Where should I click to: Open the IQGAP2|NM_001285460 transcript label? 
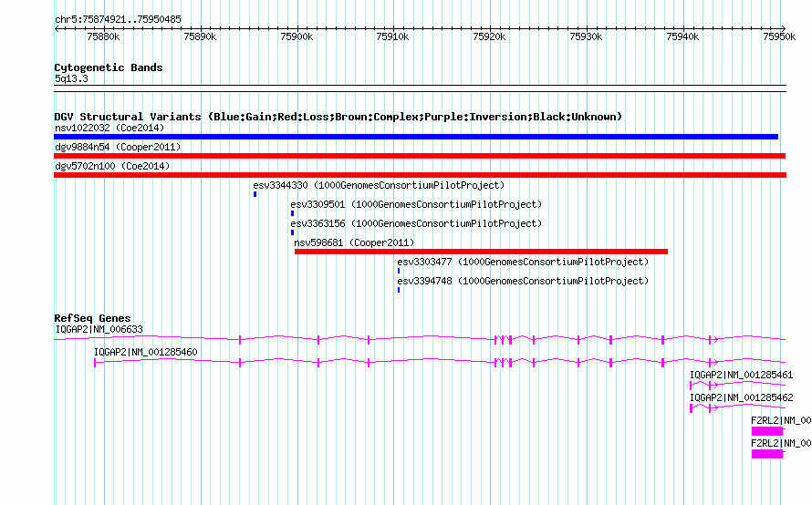tap(145, 353)
